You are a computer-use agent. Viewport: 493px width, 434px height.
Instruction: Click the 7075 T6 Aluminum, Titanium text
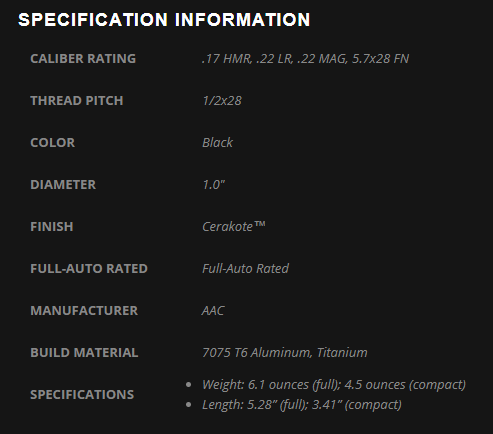[x=285, y=353]
